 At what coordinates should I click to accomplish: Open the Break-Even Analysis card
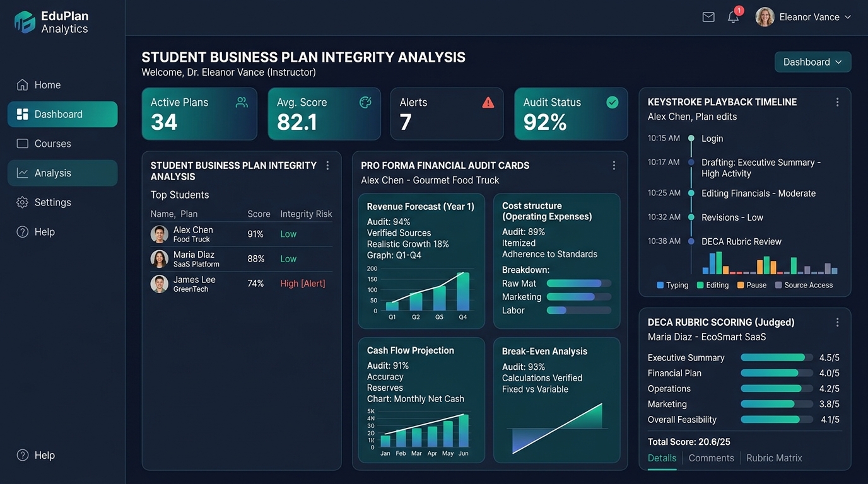(x=557, y=400)
